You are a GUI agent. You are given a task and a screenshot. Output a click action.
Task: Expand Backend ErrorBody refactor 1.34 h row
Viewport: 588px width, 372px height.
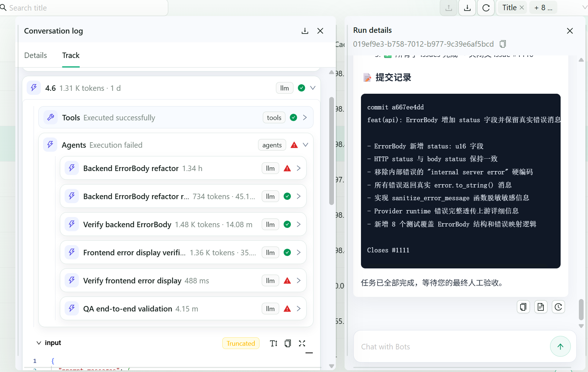[299, 168]
